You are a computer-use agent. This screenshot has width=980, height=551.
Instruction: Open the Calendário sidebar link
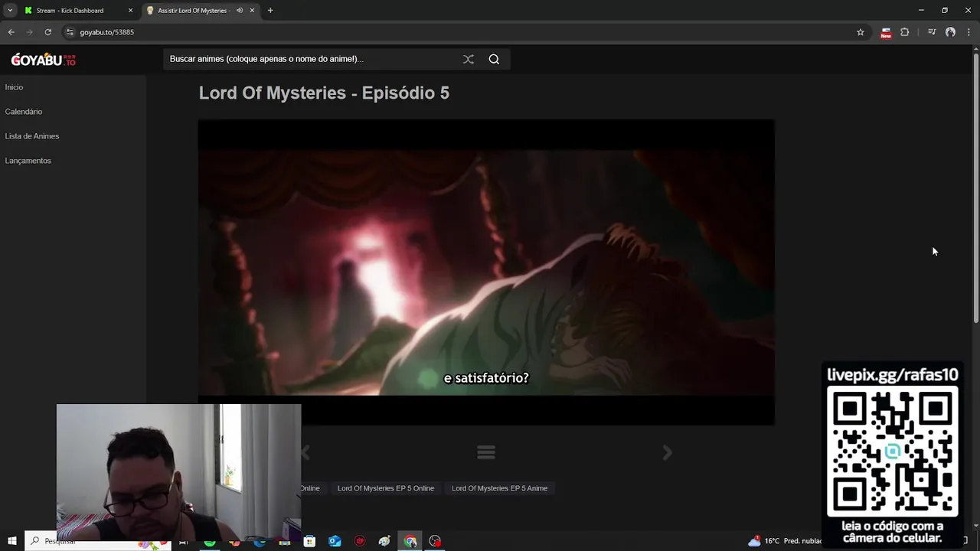pos(24,112)
